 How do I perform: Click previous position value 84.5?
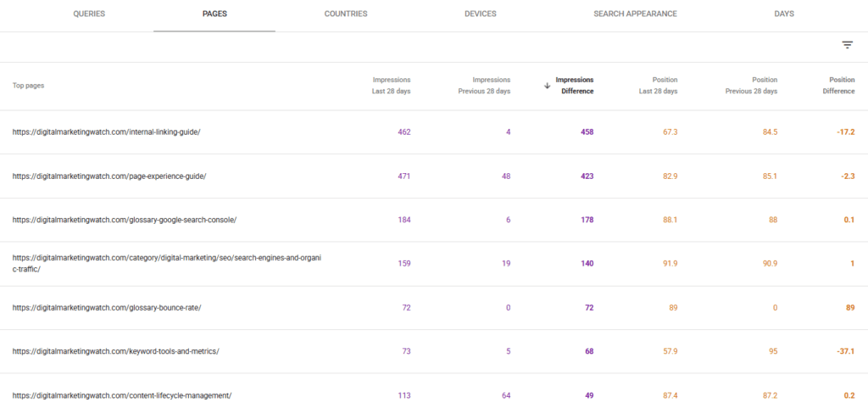pyautogui.click(x=770, y=131)
